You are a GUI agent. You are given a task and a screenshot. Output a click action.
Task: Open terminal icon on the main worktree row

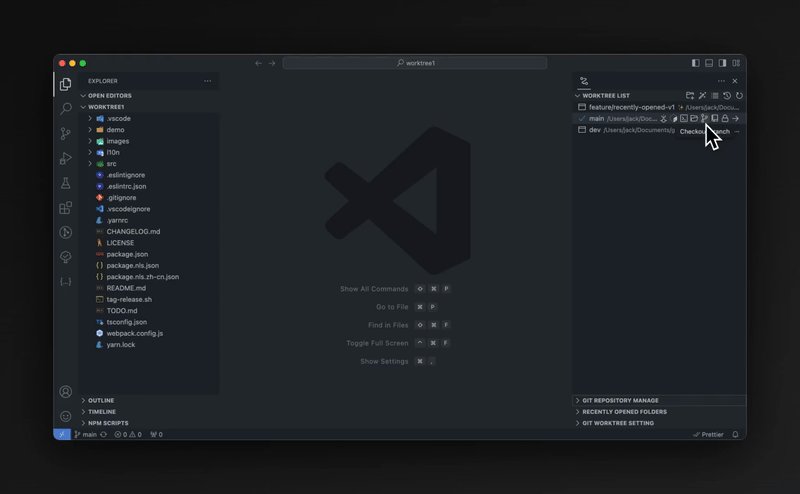click(x=684, y=118)
